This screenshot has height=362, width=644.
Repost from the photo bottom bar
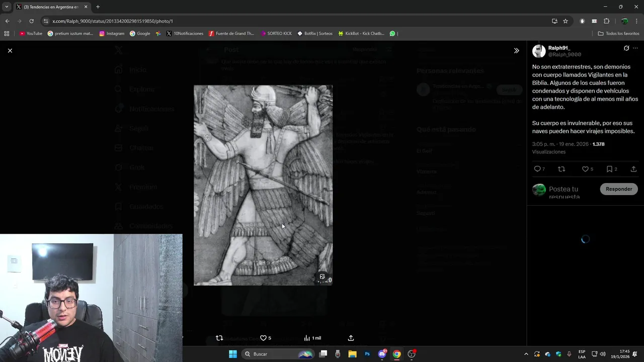(x=219, y=338)
